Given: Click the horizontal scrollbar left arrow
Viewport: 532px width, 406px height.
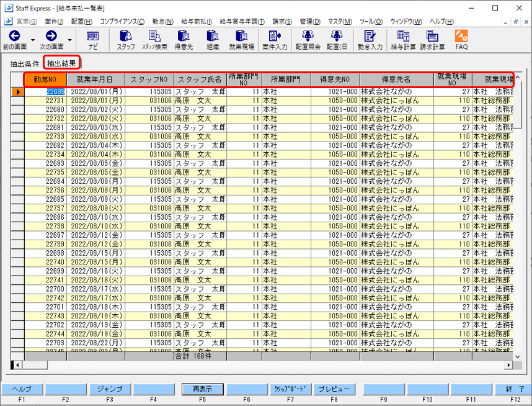Looking at the screenshot, I should pos(17,365).
